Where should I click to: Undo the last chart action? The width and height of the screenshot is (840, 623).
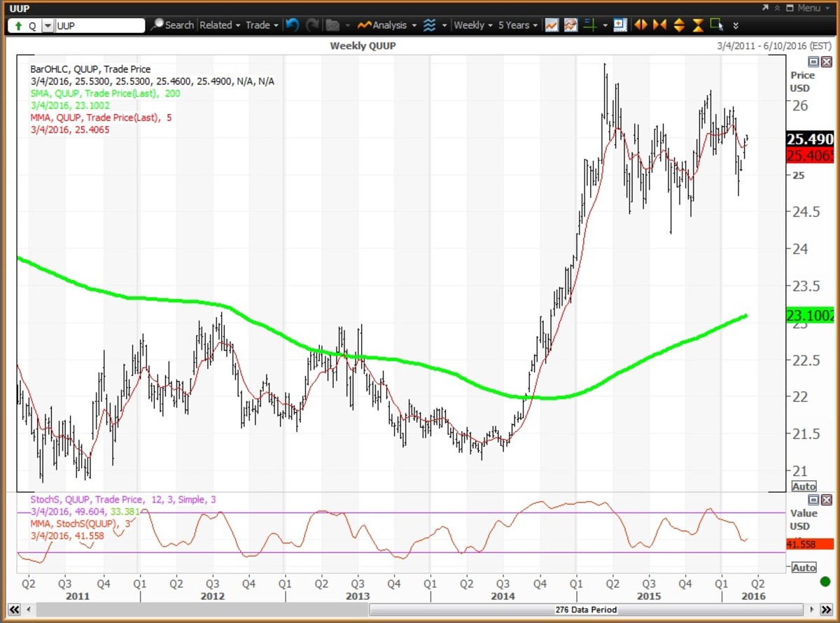(x=293, y=25)
